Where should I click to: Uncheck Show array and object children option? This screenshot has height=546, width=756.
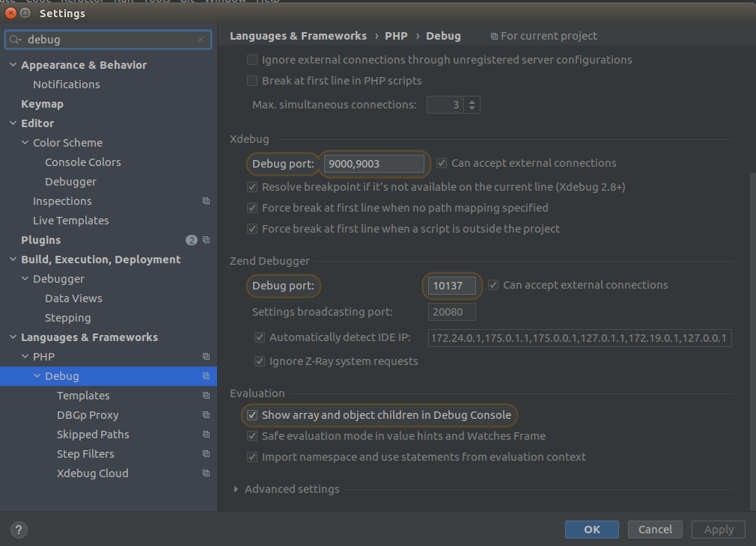point(252,416)
